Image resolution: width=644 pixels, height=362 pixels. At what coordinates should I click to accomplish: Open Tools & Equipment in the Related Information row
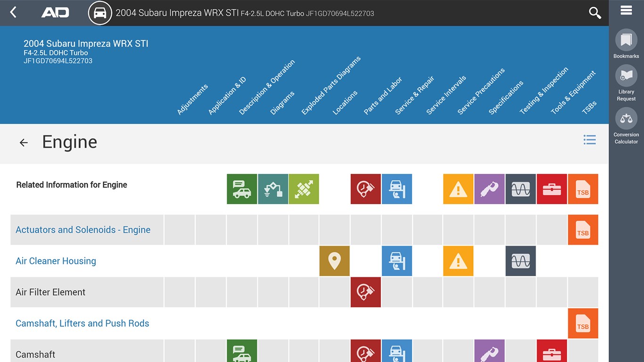pos(552,189)
